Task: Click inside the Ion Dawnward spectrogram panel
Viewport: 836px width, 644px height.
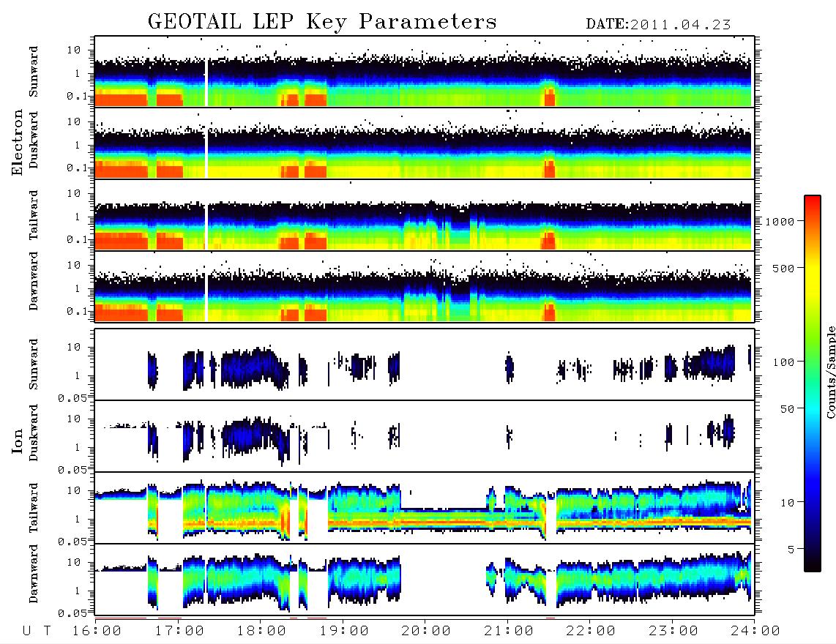Action: pos(425,580)
